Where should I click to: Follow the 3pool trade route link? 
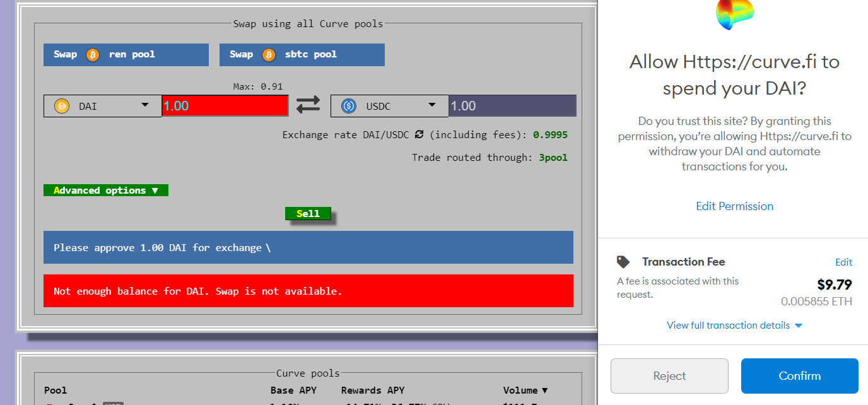pyautogui.click(x=553, y=158)
